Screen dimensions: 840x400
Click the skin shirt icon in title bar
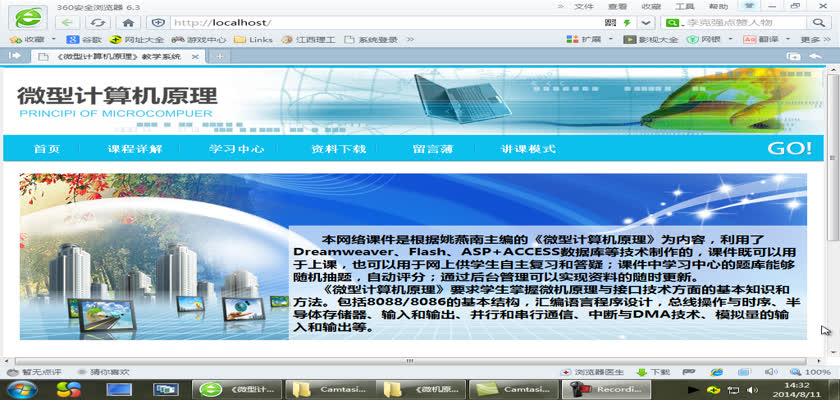749,6
